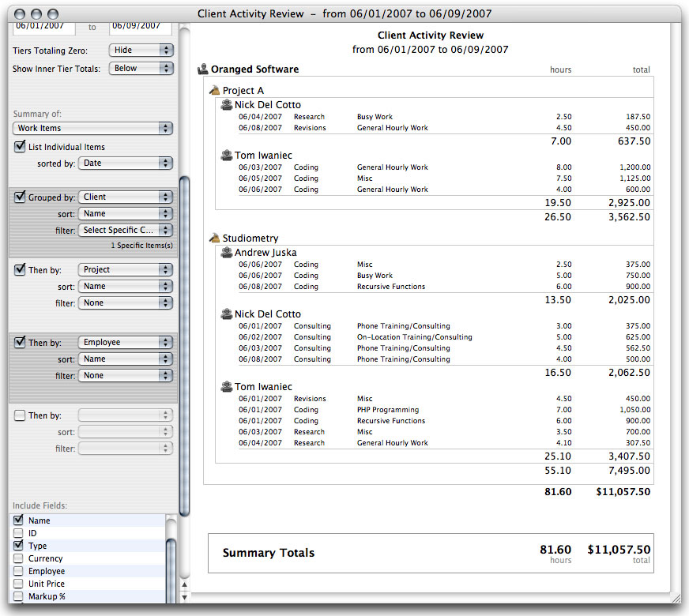Click the 2,925.00 Tom Iwaniec subtotal
This screenshot has height=616, width=689.
629,202
